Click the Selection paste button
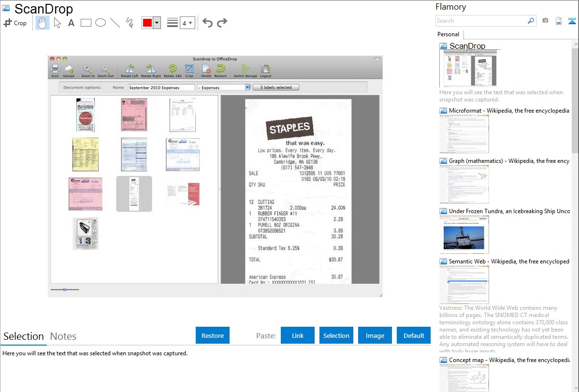Image resolution: width=579 pixels, height=392 pixels. tap(336, 335)
